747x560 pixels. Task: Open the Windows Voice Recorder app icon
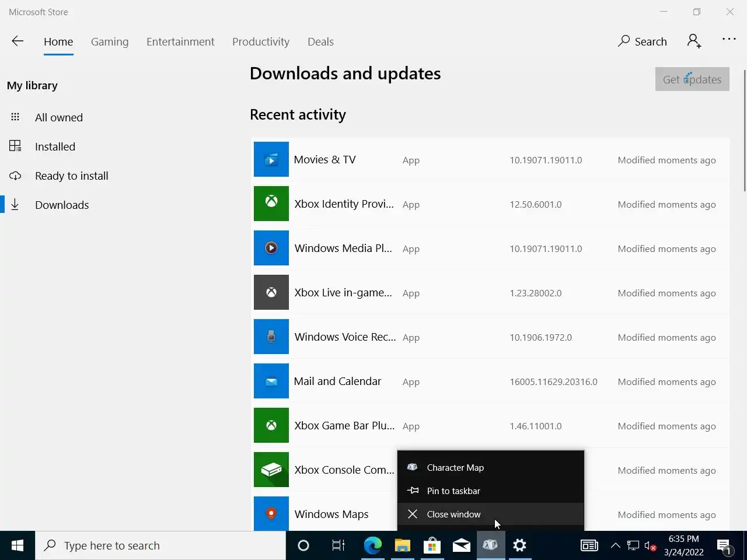click(x=271, y=337)
